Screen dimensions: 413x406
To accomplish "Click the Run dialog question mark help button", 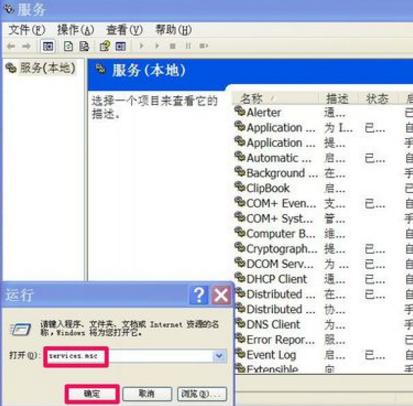I will pyautogui.click(x=199, y=295).
